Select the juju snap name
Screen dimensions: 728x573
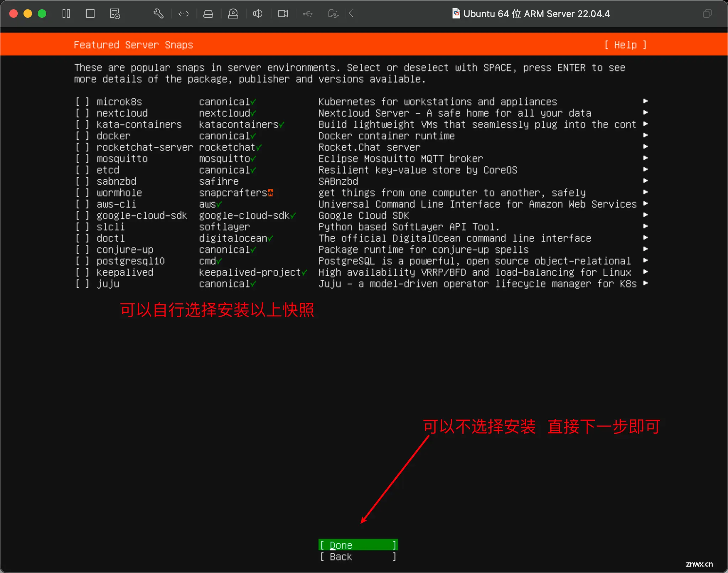coord(108,284)
